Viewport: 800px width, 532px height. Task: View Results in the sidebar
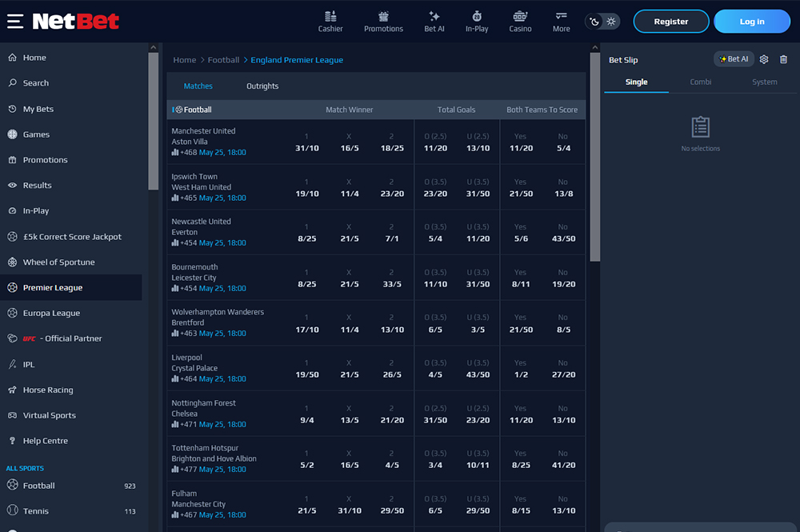[71, 185]
